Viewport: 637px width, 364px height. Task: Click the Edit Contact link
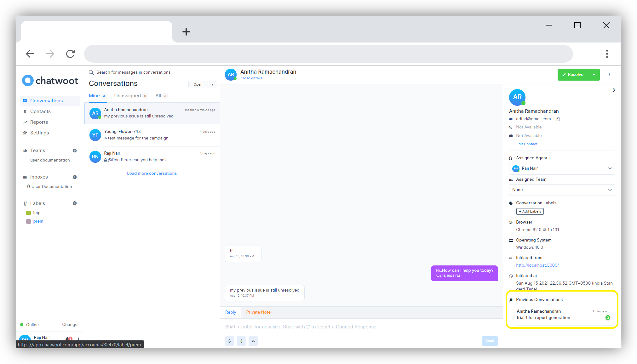click(526, 144)
